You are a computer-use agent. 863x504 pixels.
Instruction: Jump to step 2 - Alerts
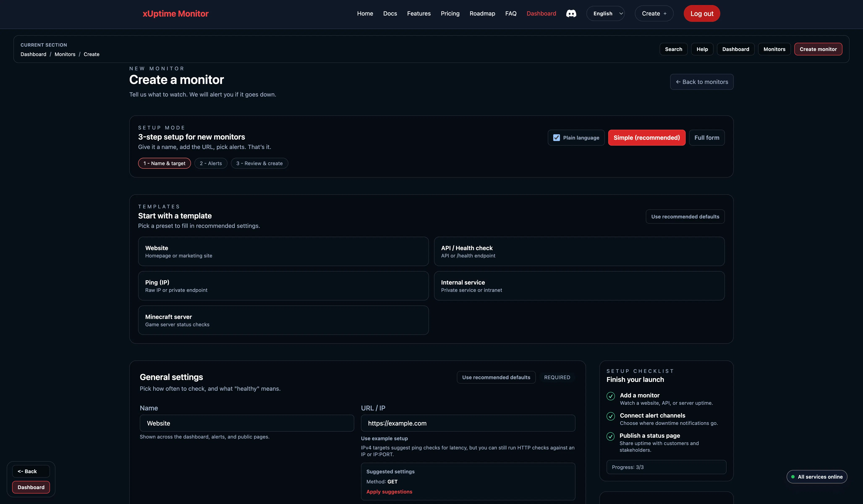click(x=211, y=163)
